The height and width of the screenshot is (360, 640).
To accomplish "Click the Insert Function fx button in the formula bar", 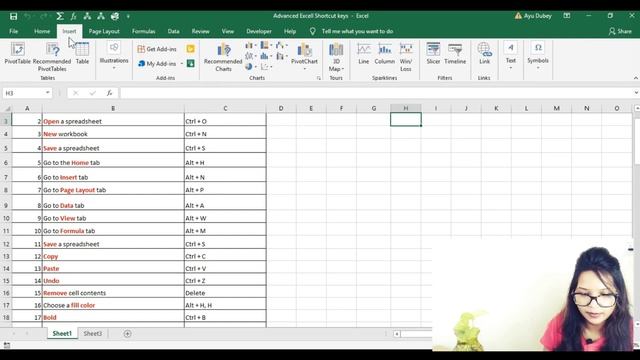I will [x=109, y=93].
